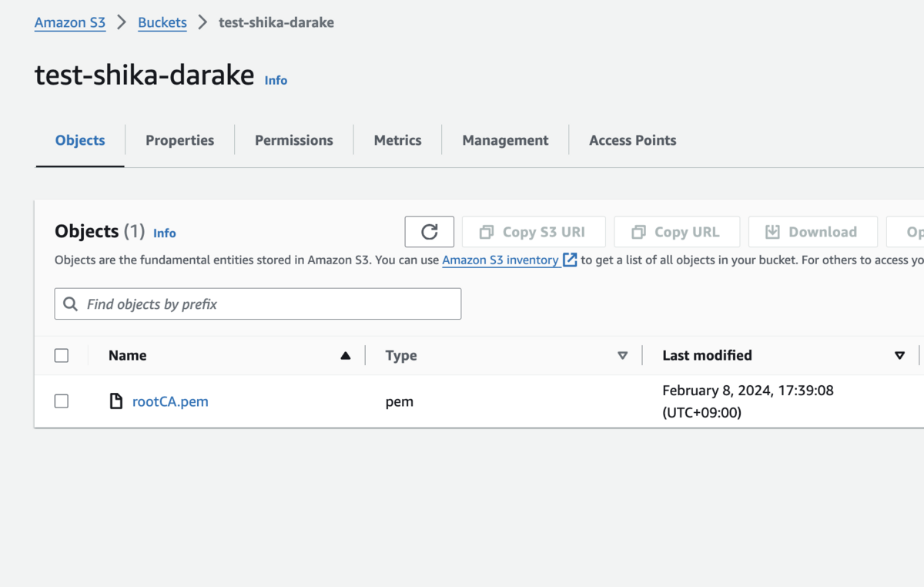Click the Download button

[x=813, y=232]
